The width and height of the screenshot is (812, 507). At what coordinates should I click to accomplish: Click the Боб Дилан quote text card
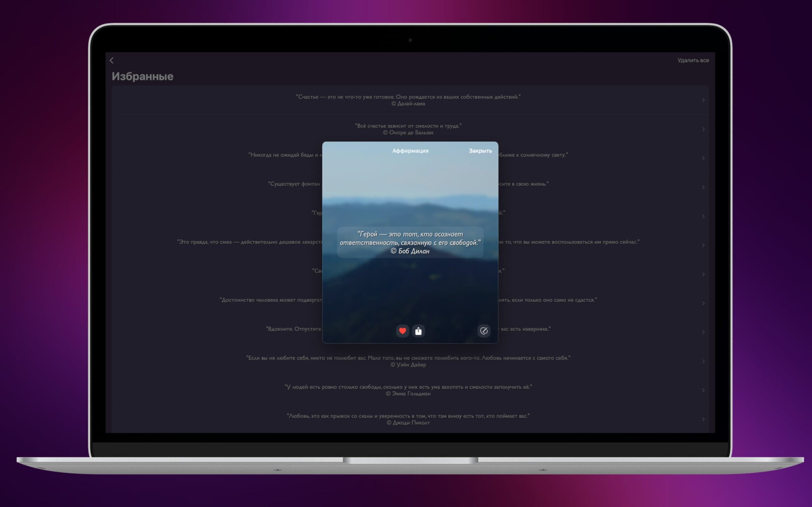[x=410, y=242]
